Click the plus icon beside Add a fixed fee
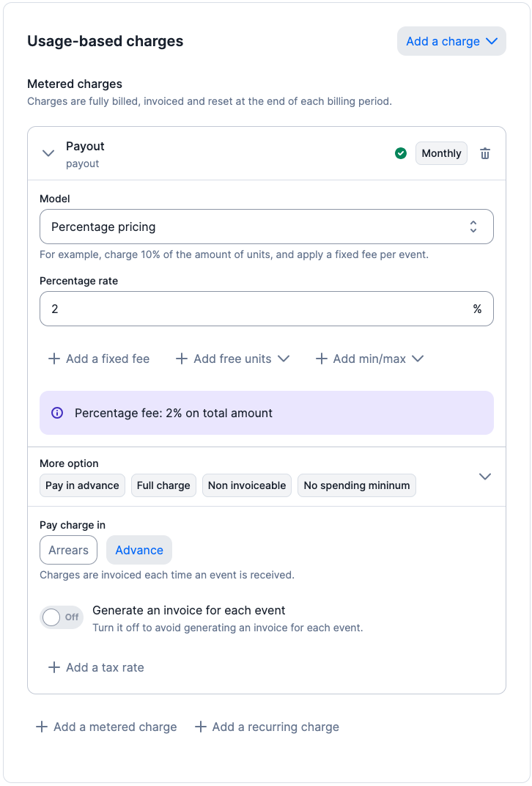Viewport: 532px width, 786px height. 53,359
